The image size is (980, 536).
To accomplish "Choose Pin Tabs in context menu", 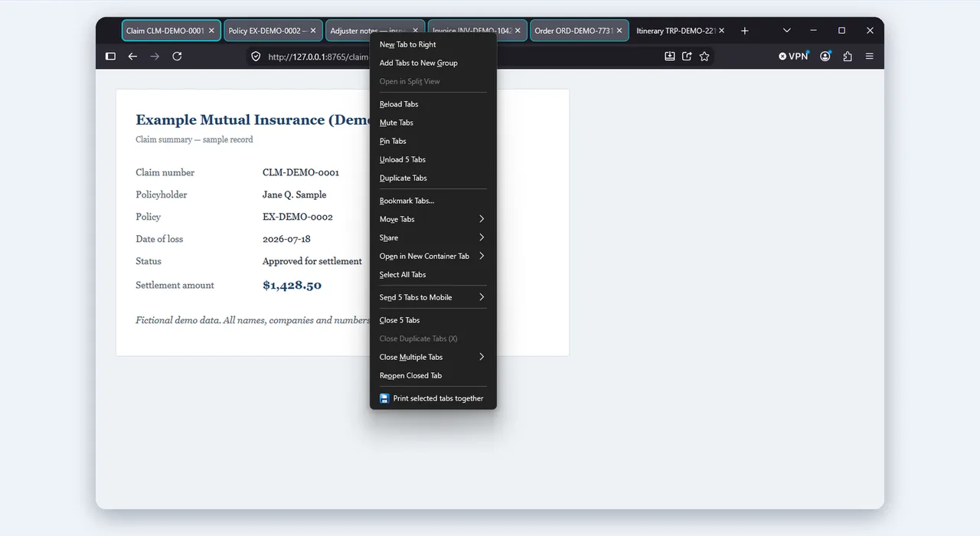I will pyautogui.click(x=433, y=141).
